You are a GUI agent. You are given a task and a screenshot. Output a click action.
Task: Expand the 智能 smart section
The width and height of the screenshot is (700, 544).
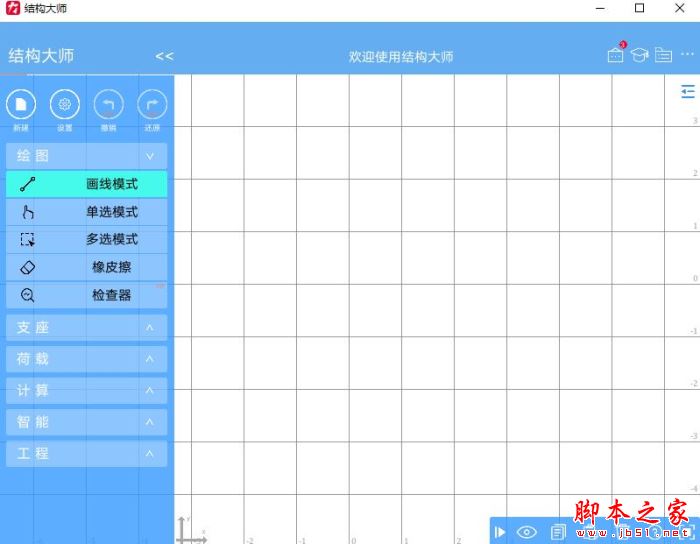pos(87,422)
